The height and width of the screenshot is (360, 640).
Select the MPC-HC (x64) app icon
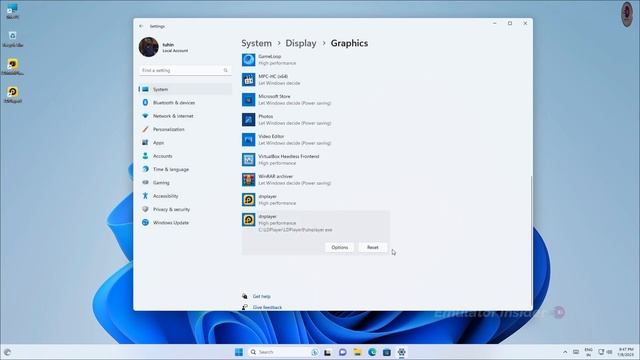pos(249,80)
